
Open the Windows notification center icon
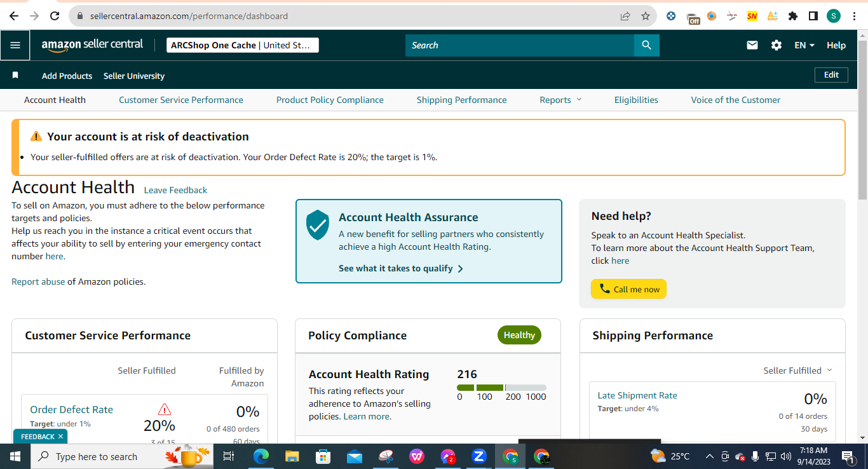pos(848,456)
